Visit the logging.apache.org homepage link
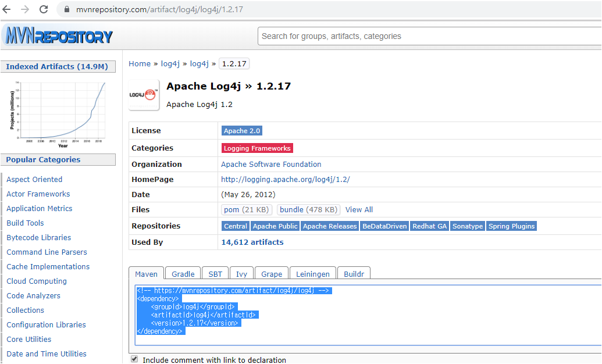602x364 pixels. point(285,179)
